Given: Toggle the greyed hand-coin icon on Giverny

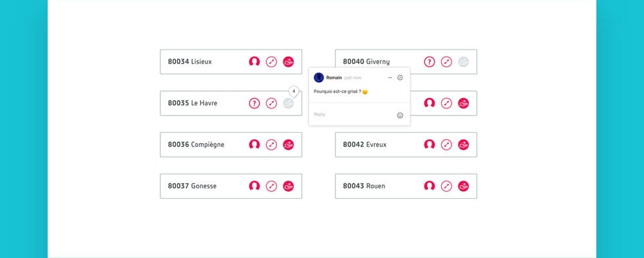Looking at the screenshot, I should (x=463, y=62).
